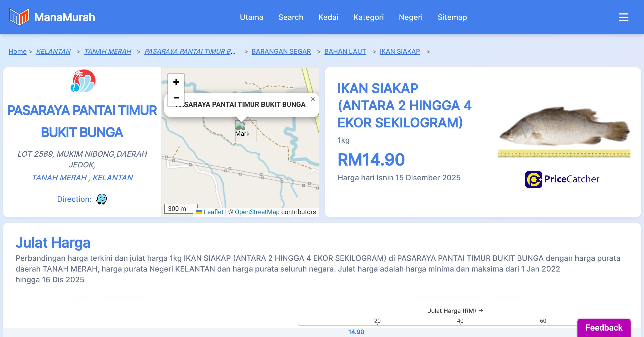This screenshot has width=644, height=337.
Task: Open the Sitemap link
Action: (x=452, y=17)
